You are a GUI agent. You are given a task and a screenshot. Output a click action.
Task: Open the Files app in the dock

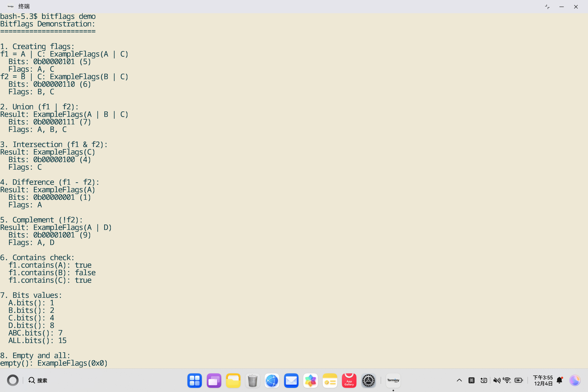pos(233,380)
